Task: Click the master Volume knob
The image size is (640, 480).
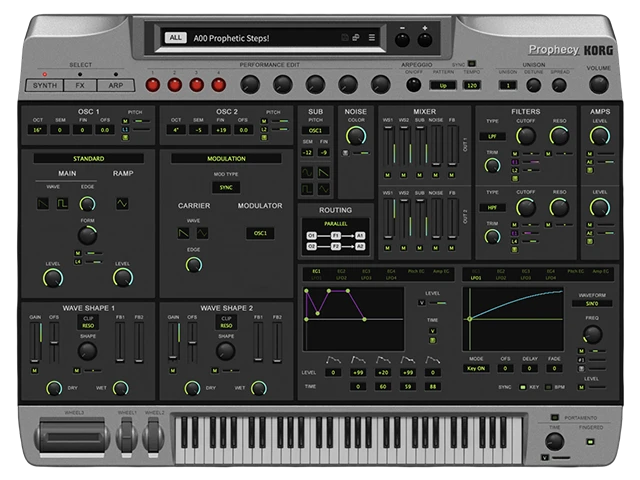Action: [x=599, y=84]
